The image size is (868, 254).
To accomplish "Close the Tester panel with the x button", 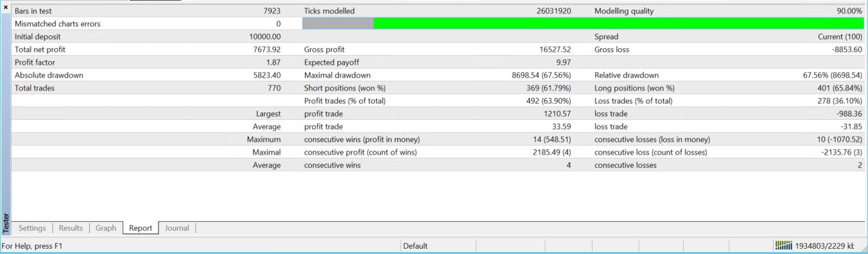I will coord(6,7).
